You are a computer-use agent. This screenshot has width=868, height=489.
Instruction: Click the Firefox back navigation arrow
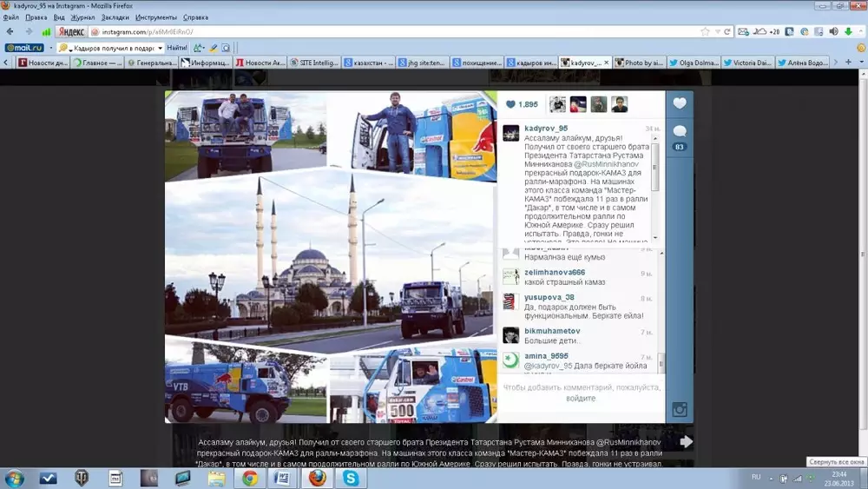(11, 31)
